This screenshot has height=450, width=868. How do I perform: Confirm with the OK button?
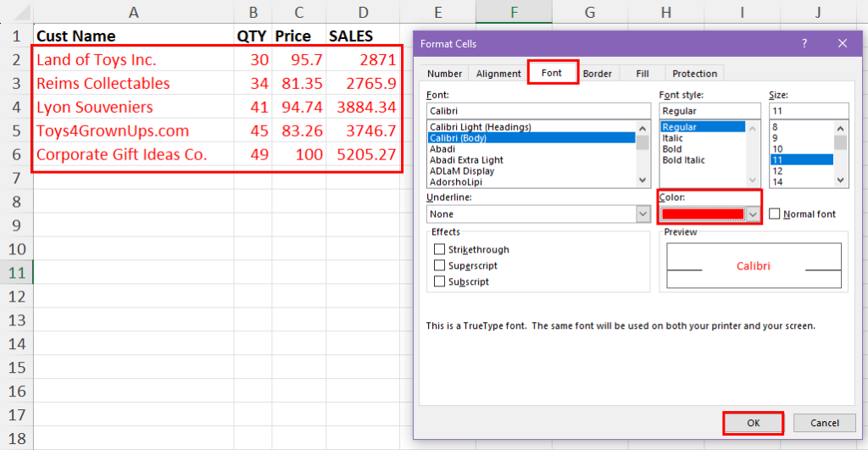point(754,423)
